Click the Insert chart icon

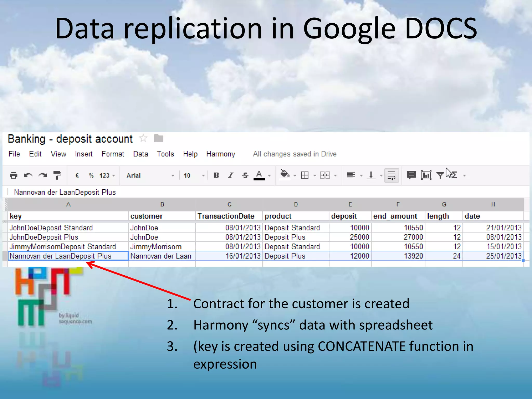tap(426, 175)
